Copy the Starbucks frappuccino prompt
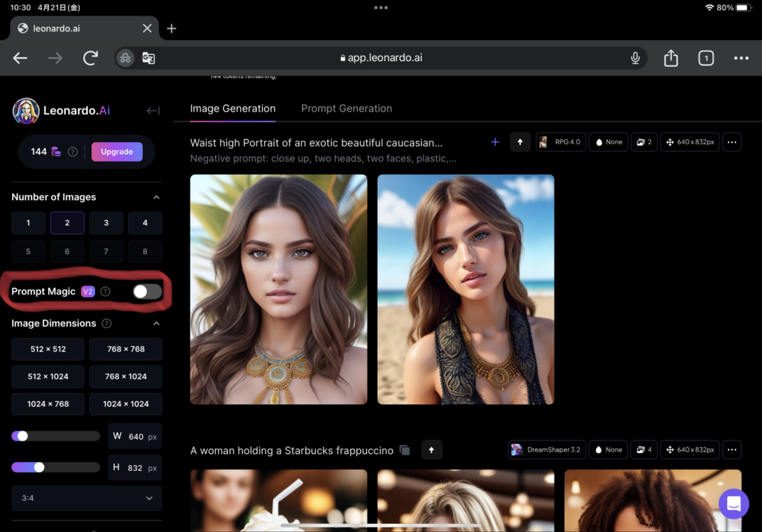762x532 pixels. (405, 450)
